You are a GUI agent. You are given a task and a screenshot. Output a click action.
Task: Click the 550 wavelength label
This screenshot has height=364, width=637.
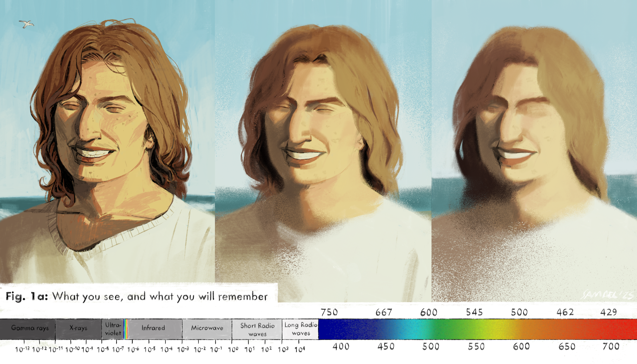click(x=476, y=347)
